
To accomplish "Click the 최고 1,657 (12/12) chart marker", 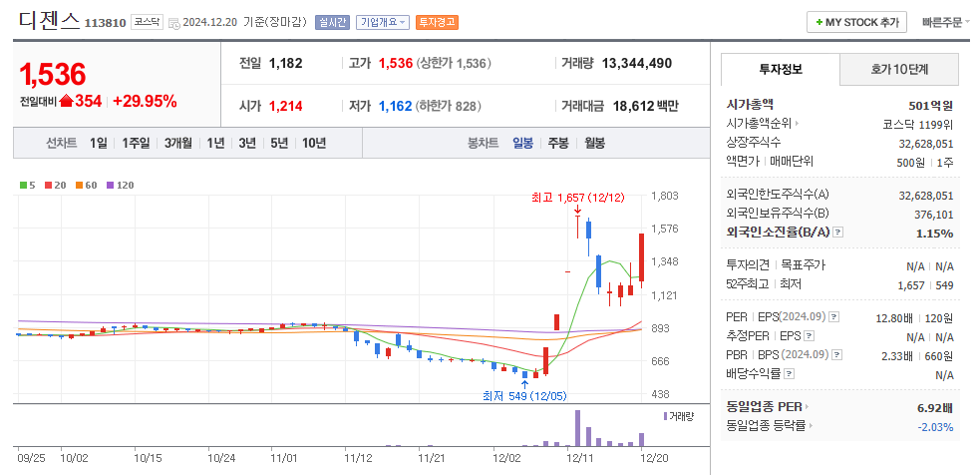I will 577,199.
